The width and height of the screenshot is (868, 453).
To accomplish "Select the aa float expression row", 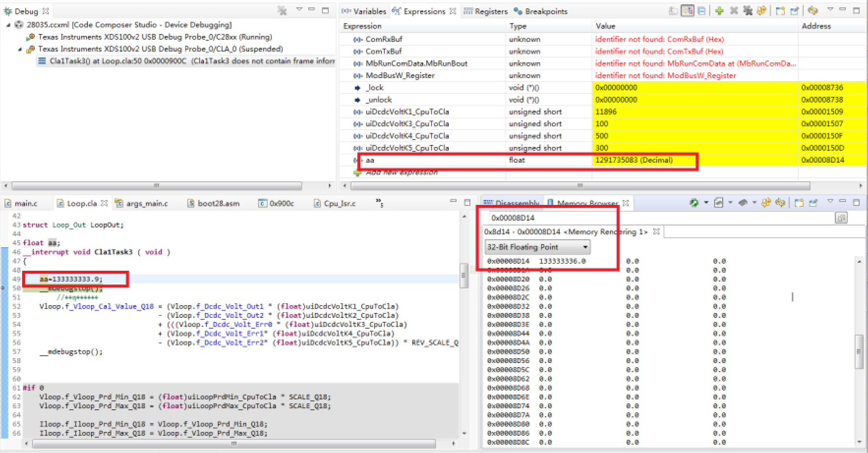I will point(602,160).
